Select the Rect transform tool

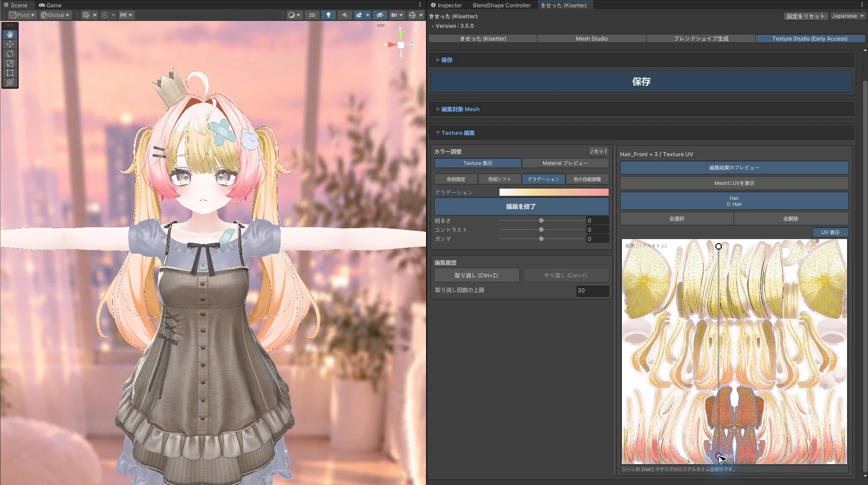click(x=10, y=73)
